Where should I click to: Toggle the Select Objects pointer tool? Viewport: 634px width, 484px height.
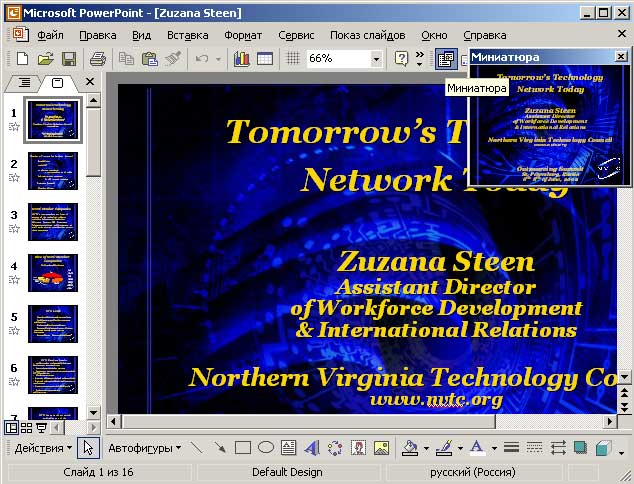tap(89, 448)
